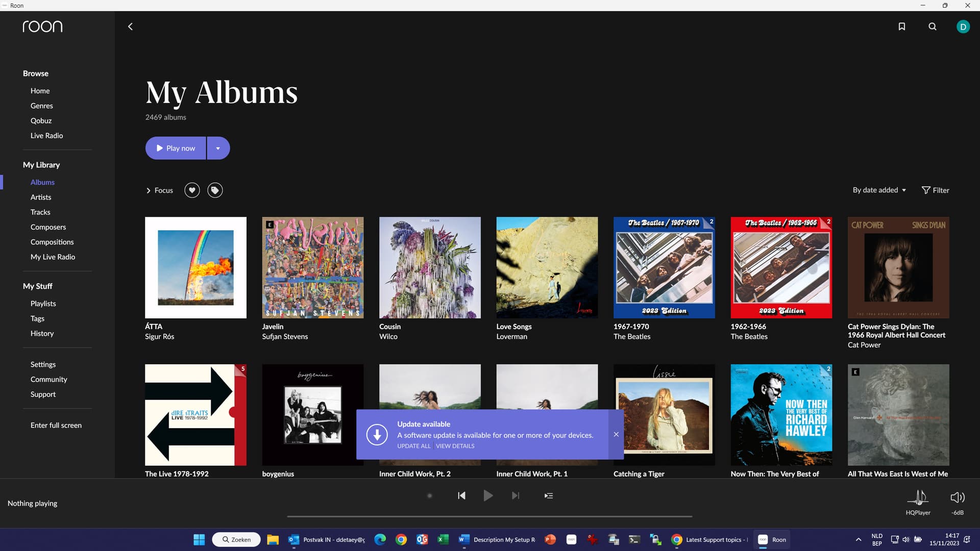Click the Sufjan Stevens artist name

pos(285,337)
